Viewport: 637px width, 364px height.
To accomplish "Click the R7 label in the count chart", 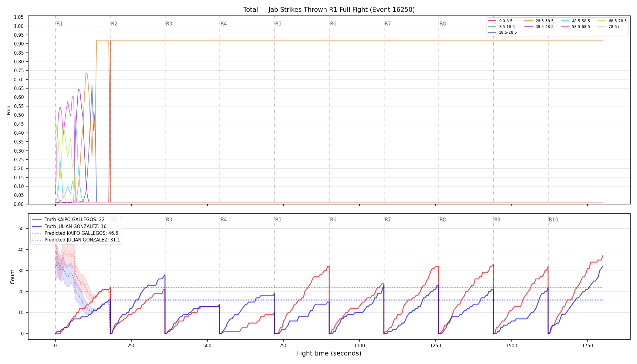I will tap(388, 220).
